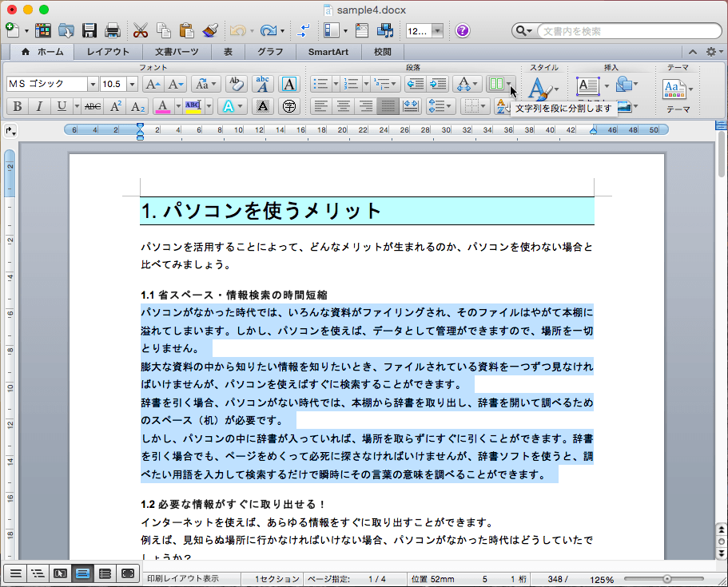Click the yellow highlight color button
Screen dimensions: 728x587
coord(193,107)
